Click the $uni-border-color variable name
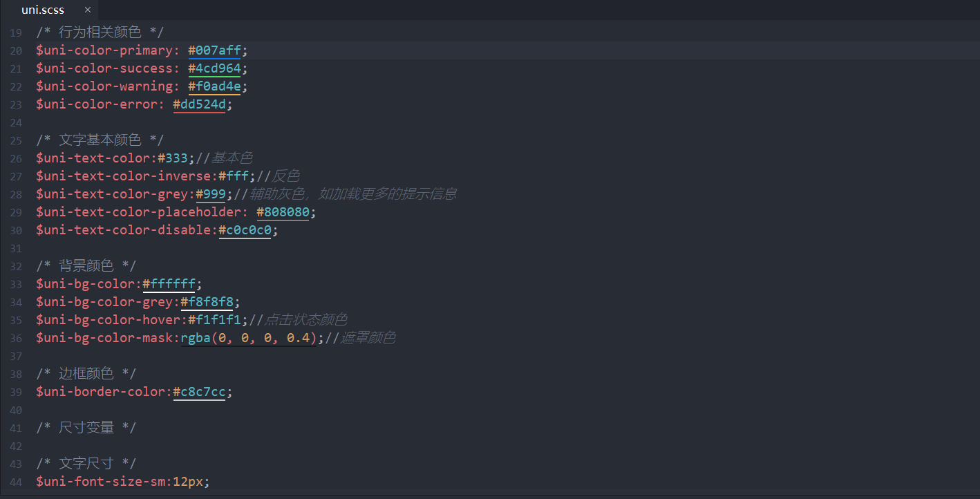The height and width of the screenshot is (499, 980). (100, 392)
